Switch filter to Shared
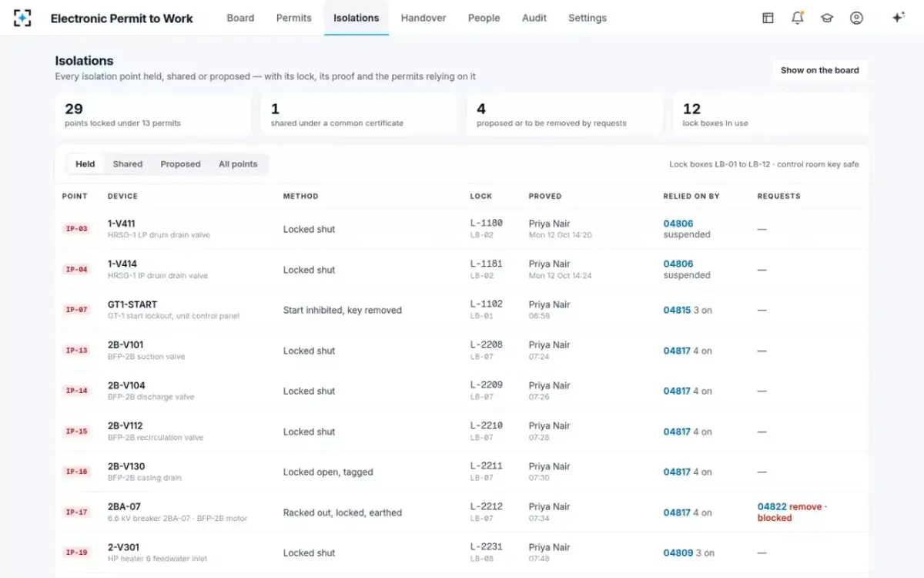 (x=128, y=164)
